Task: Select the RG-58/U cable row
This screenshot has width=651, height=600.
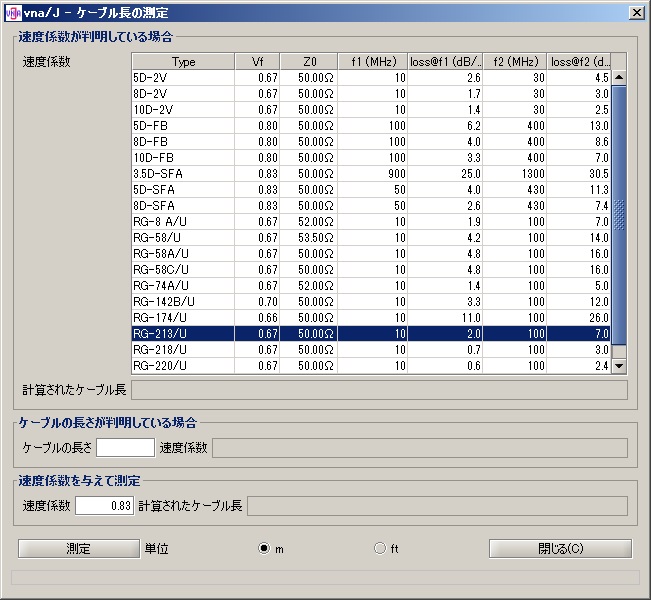Action: (371, 238)
